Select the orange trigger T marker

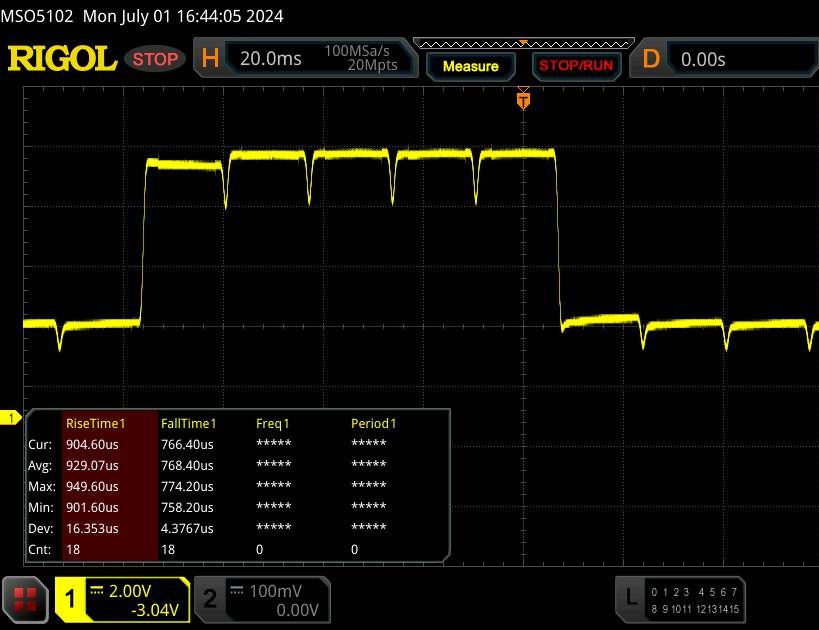tap(523, 100)
